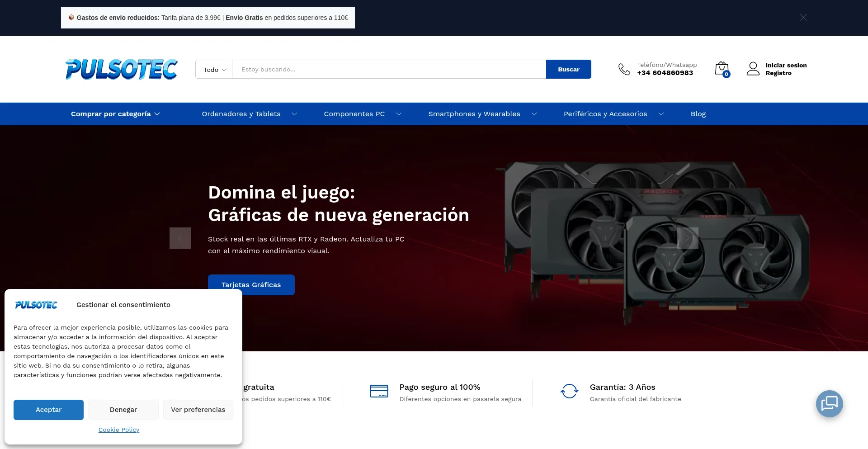Screen dimensions: 868x449
Task: Click Garantía oficial del fabricante text
Action: (635, 399)
